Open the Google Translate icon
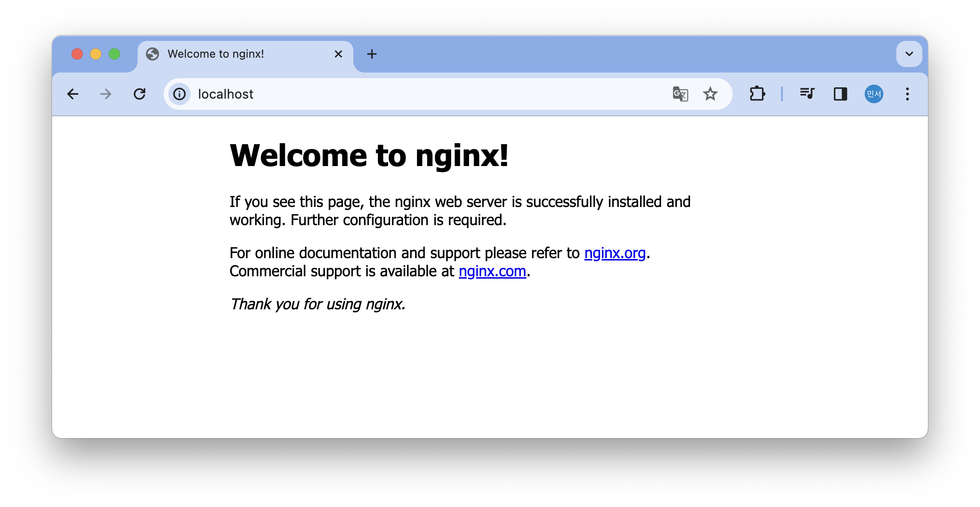 click(680, 94)
